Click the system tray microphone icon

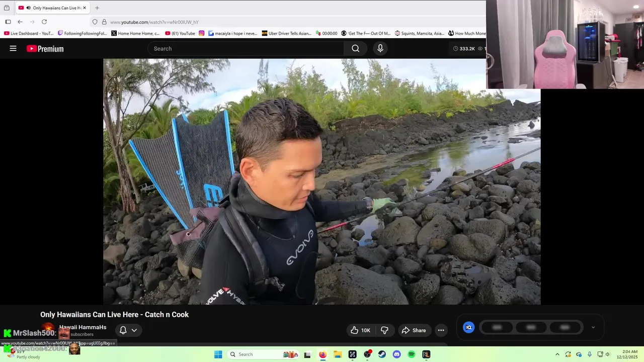[589, 354]
